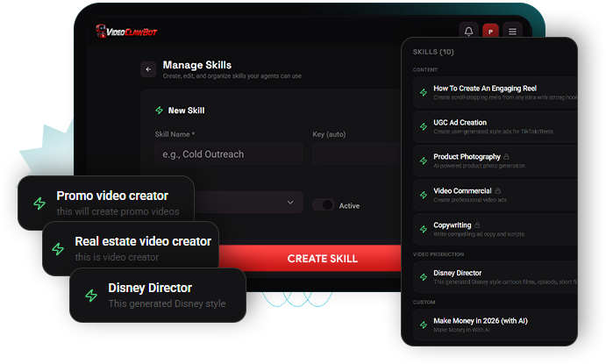Select How To Create An Engaging Reel skill
Viewport: 606px width, 364px height.
click(x=495, y=92)
